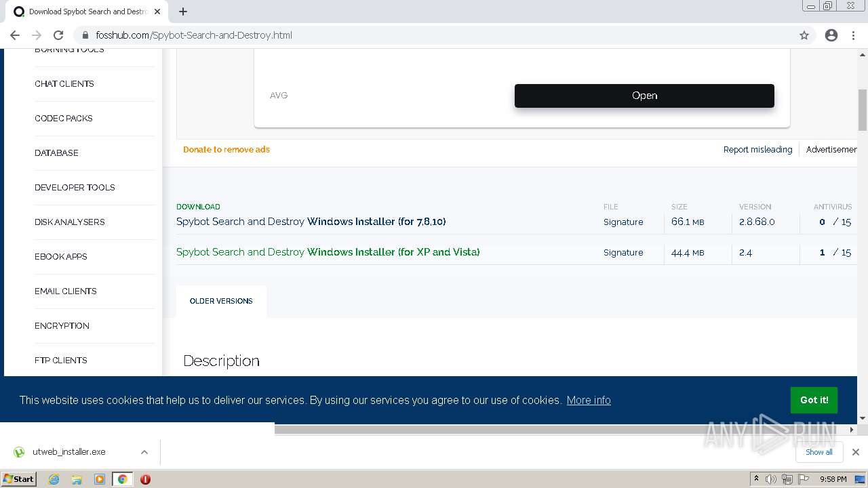Click the site lock icon in address bar
Image resolution: width=868 pixels, height=488 pixels.
85,35
